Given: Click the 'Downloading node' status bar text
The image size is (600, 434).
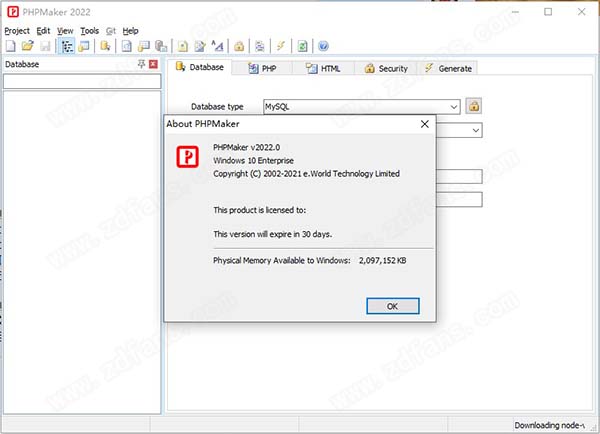Looking at the screenshot, I should tap(549, 425).
